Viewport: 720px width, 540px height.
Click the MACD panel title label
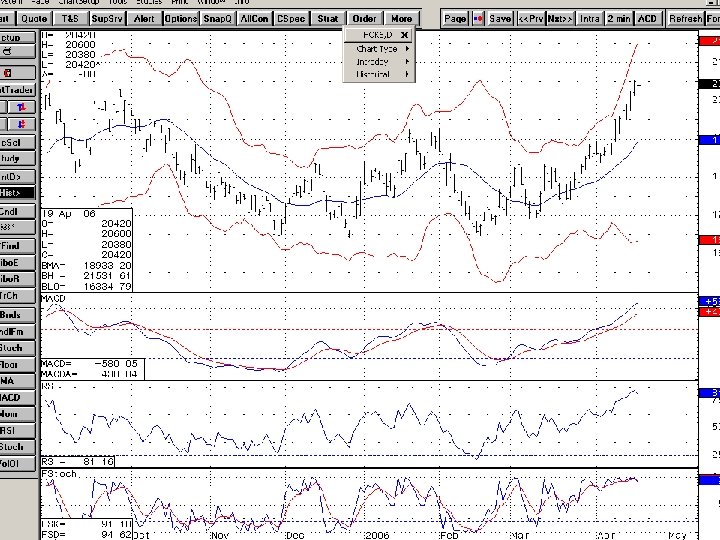(54, 298)
